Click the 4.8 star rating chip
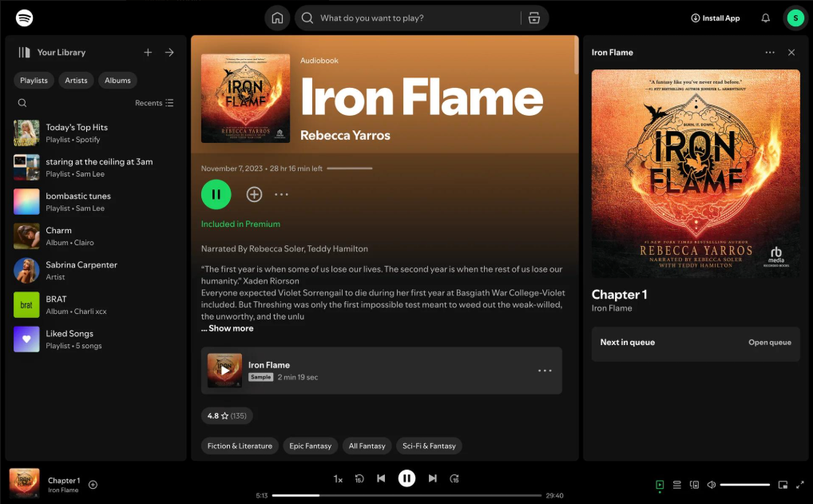Screen dimensions: 813x504 [x=227, y=416]
